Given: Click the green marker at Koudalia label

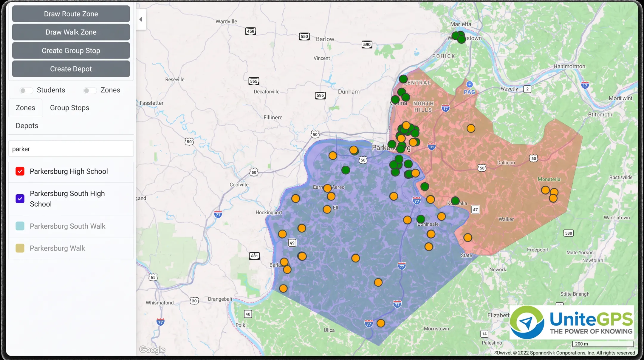Looking at the screenshot, I should click(x=455, y=201).
